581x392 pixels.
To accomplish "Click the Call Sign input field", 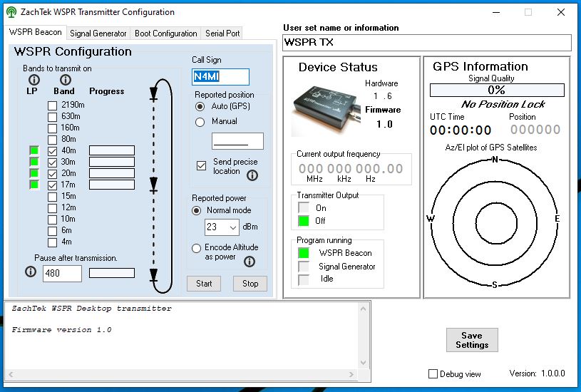I will 220,77.
